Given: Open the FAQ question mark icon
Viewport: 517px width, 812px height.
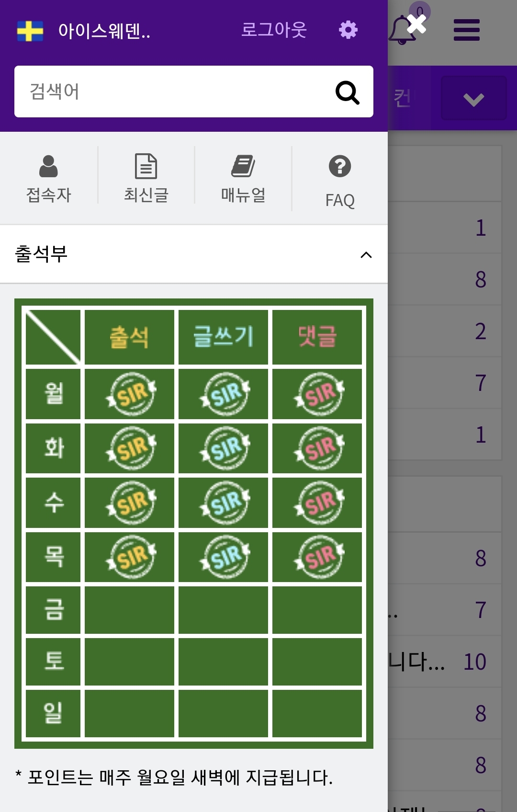Looking at the screenshot, I should click(x=340, y=166).
